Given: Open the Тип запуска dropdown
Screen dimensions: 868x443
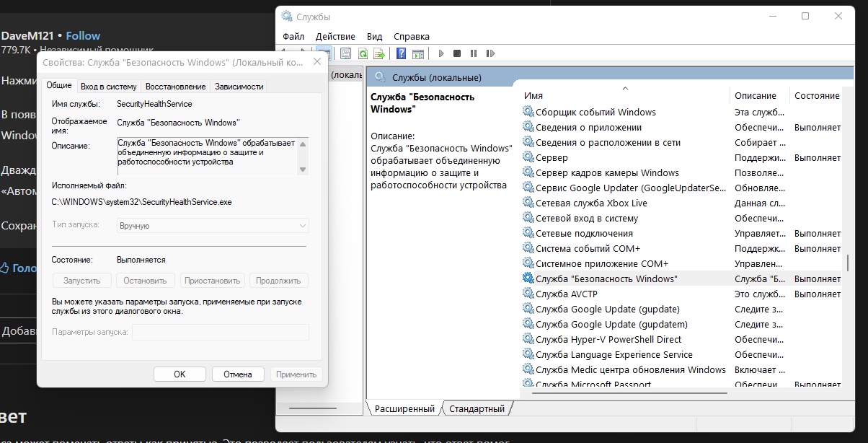Looking at the screenshot, I should click(x=213, y=226).
